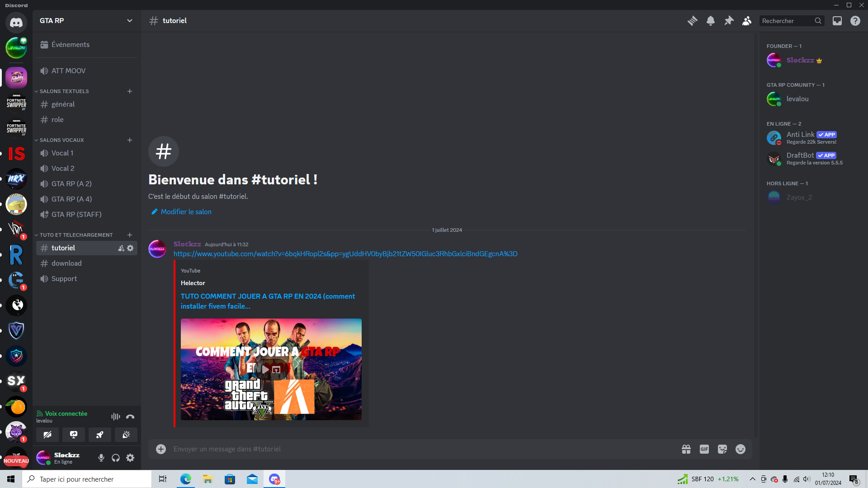Open the YouTube URL link

pyautogui.click(x=345, y=254)
